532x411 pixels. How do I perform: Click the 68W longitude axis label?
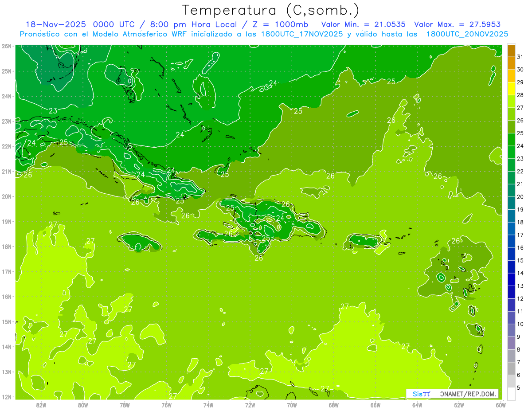click(x=334, y=405)
